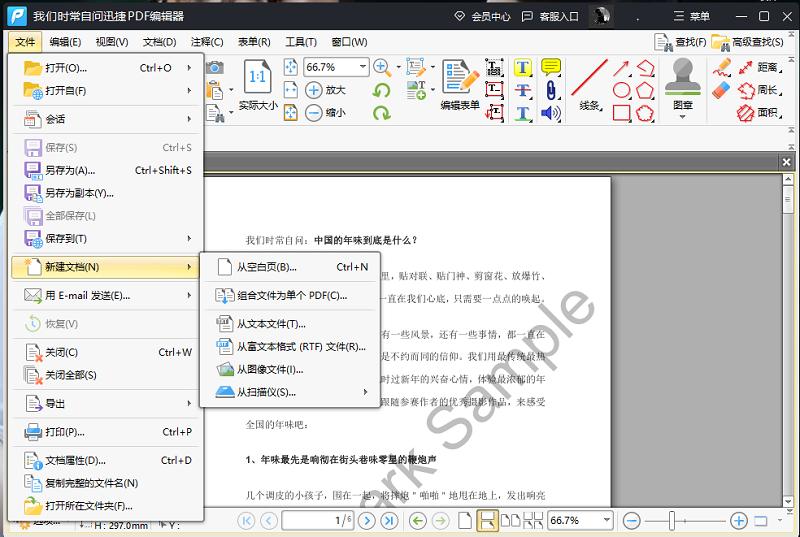800x537 pixels.
Task: Select the red oval shape tool
Action: coord(621,90)
